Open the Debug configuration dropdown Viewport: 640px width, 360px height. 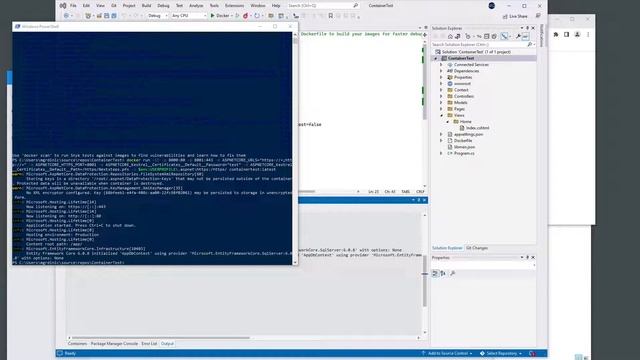[158, 16]
